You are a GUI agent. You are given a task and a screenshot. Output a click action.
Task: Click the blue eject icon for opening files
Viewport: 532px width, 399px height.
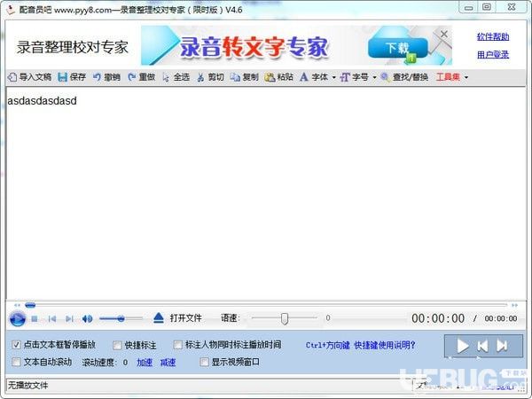[x=159, y=318]
